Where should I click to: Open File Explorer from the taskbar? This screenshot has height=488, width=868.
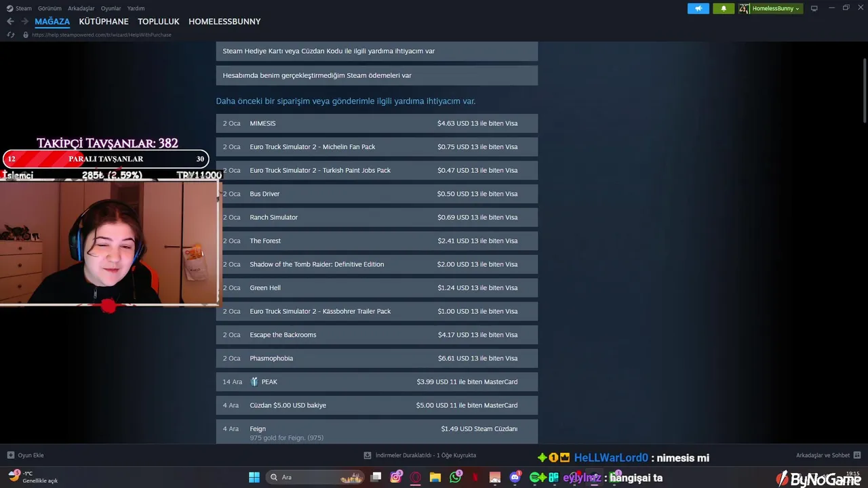tap(435, 477)
